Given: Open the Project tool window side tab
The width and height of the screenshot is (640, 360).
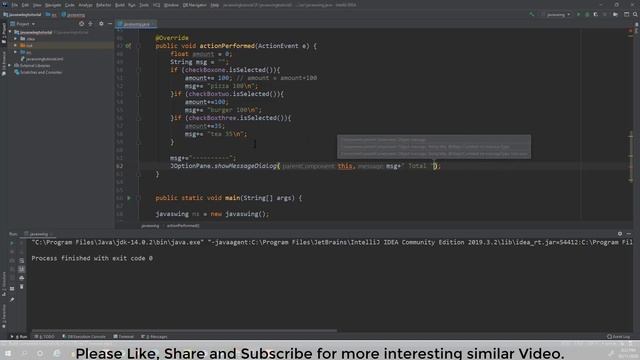Looking at the screenshot, I should (x=4, y=33).
